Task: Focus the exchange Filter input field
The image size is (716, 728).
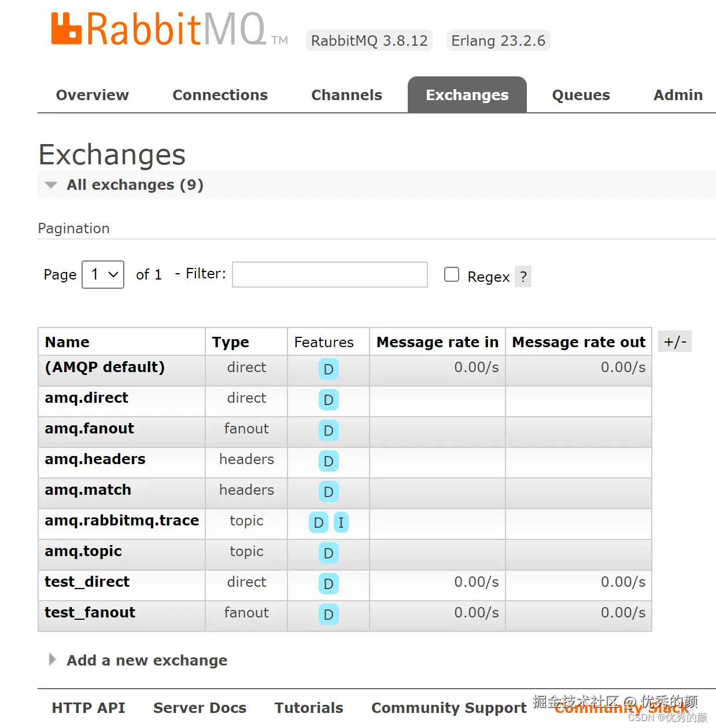Action: 330,274
